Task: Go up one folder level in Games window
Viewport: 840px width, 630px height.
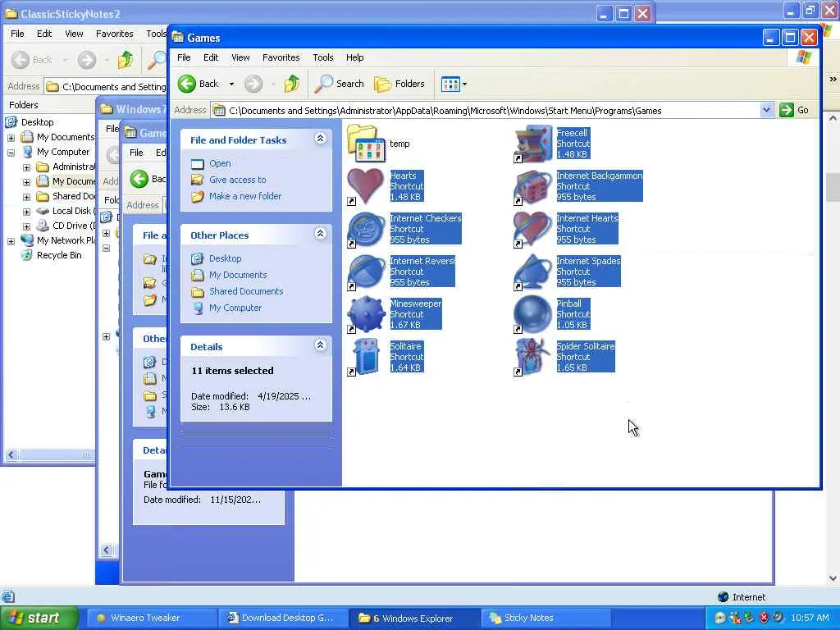Action: (292, 84)
